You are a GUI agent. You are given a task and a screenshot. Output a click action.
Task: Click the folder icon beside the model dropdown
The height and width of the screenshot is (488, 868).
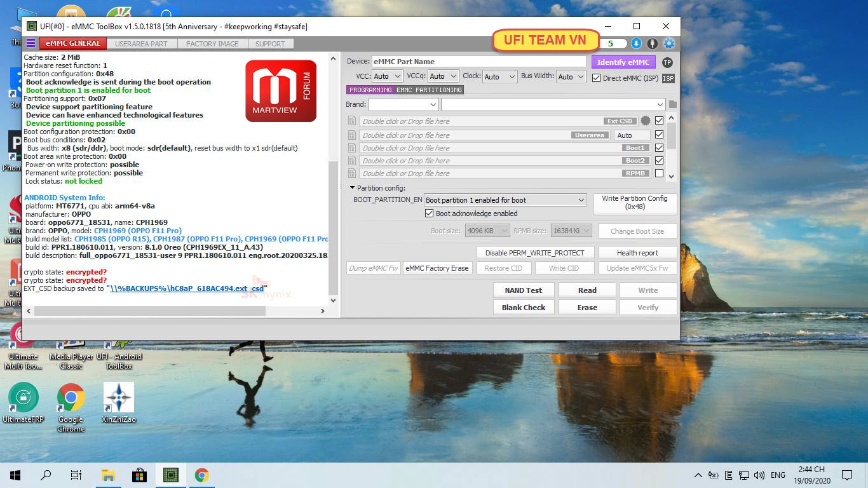[673, 104]
